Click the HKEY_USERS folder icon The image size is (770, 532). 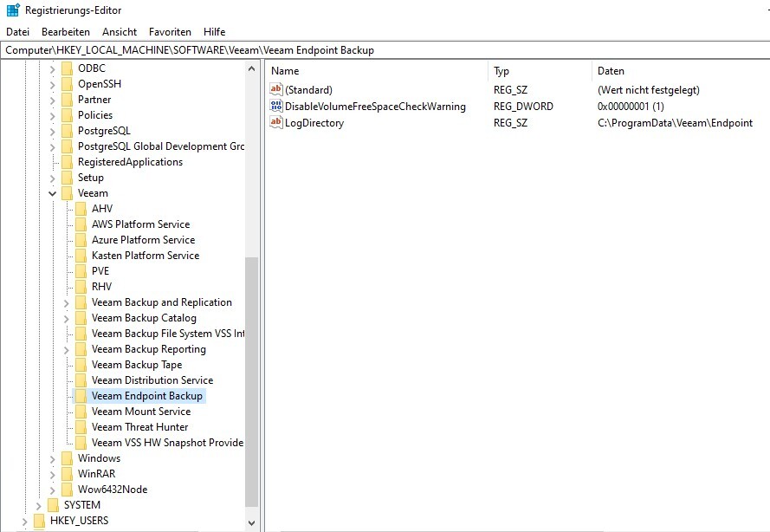pos(40,521)
